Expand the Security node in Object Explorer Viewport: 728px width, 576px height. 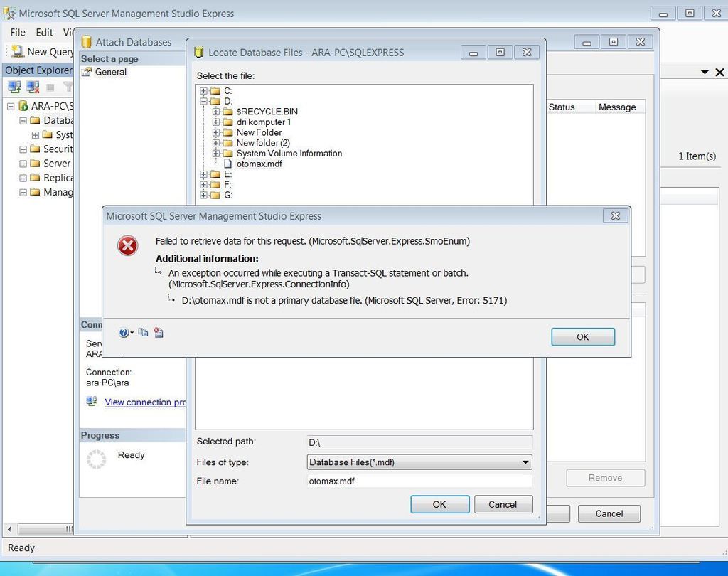tap(23, 149)
